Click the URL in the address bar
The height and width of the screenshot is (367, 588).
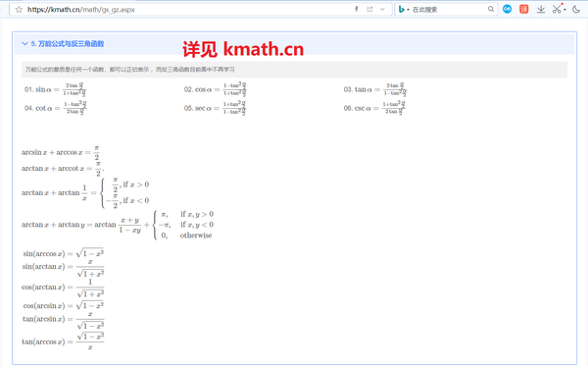81,10
